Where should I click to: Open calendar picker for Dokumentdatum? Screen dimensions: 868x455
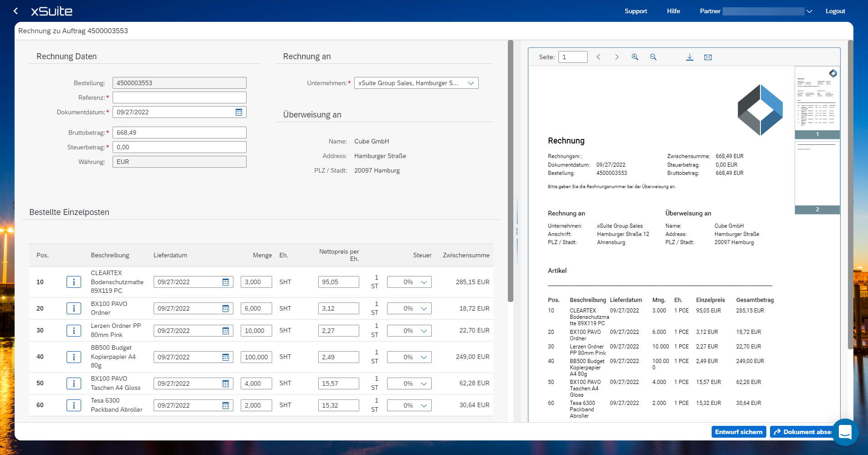tap(239, 112)
